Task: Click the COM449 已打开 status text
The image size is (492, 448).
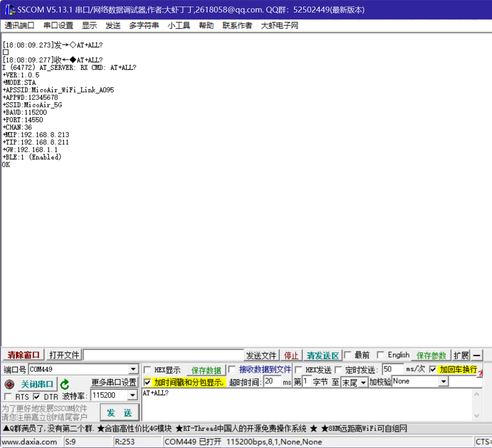Action: [243, 442]
